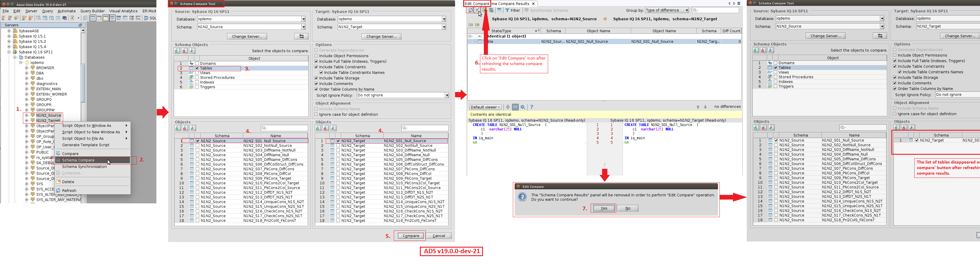Click the Edit Compare icon in results toolbar
980x269 pixels.
click(x=477, y=10)
